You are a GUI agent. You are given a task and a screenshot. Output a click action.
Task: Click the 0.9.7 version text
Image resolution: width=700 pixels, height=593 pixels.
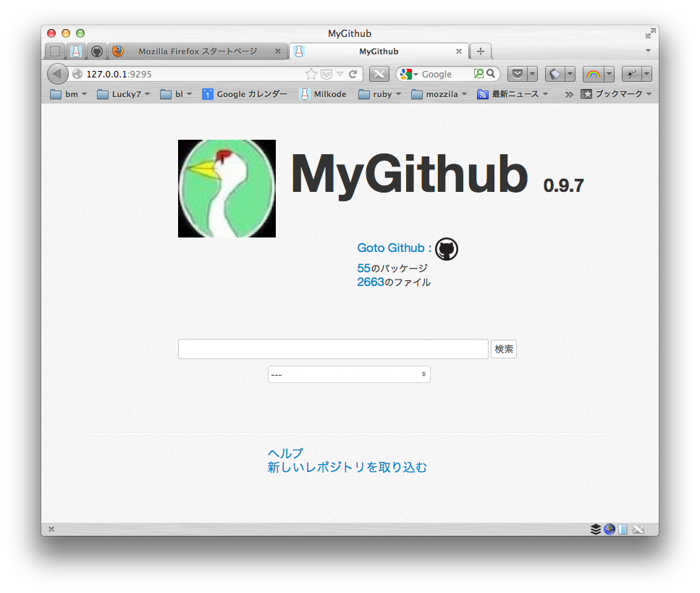(x=563, y=186)
